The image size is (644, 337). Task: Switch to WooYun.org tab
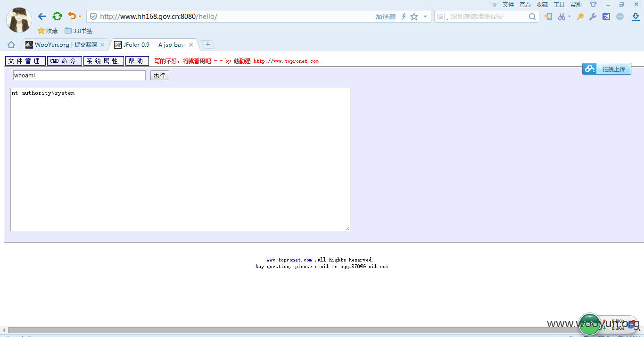(65, 45)
